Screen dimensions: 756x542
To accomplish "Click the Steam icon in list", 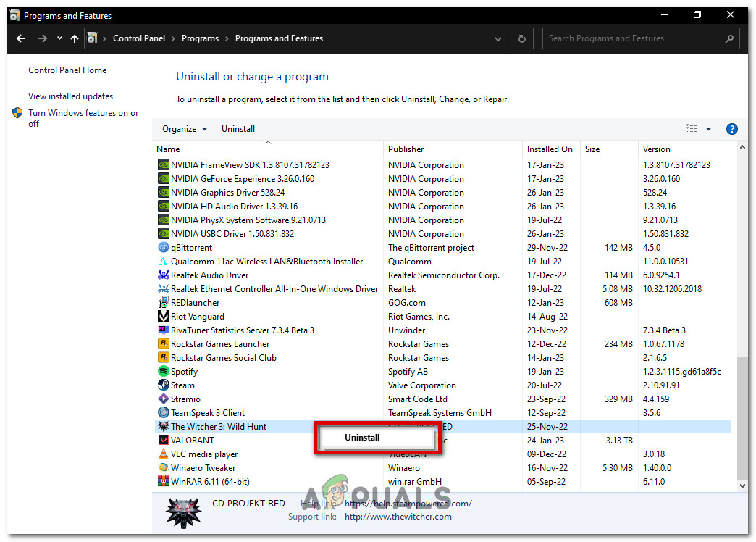I will (x=164, y=385).
